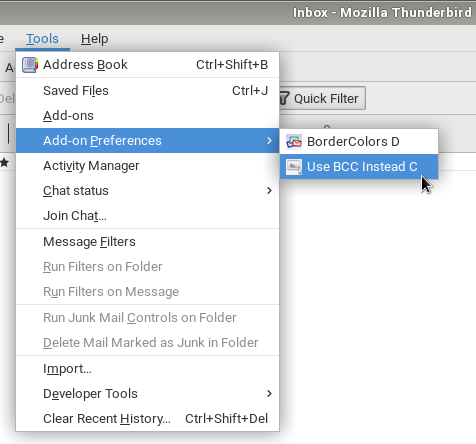Screen dimensions: 476x444
Task: Expand the Chat status submenu arrow
Action: [269, 191]
